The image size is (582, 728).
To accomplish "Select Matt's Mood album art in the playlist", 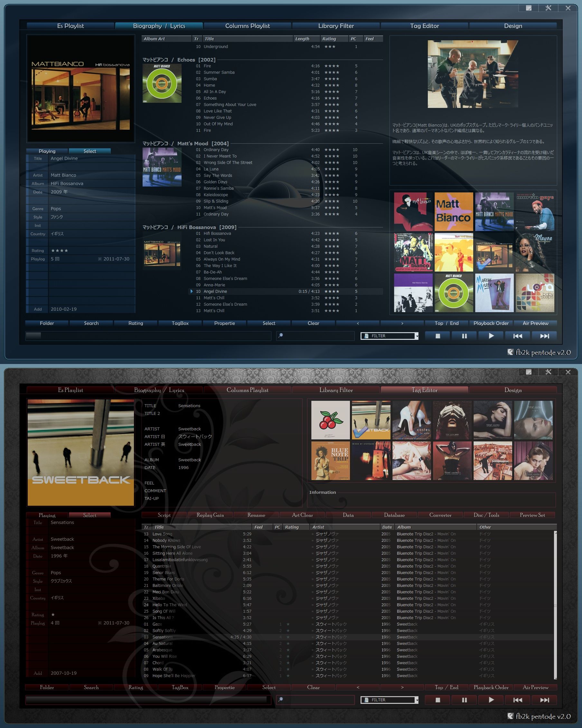I will pyautogui.click(x=162, y=167).
